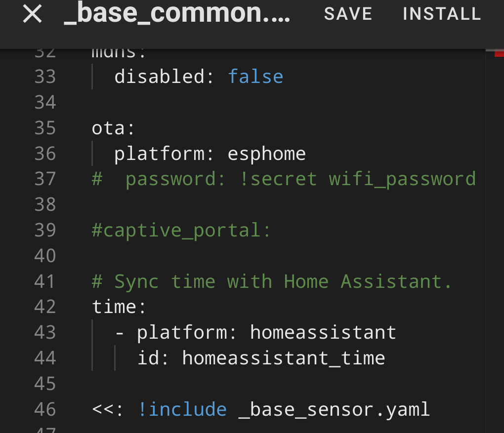Click the file name title _base_common
This screenshot has height=433, width=504.
point(177,14)
